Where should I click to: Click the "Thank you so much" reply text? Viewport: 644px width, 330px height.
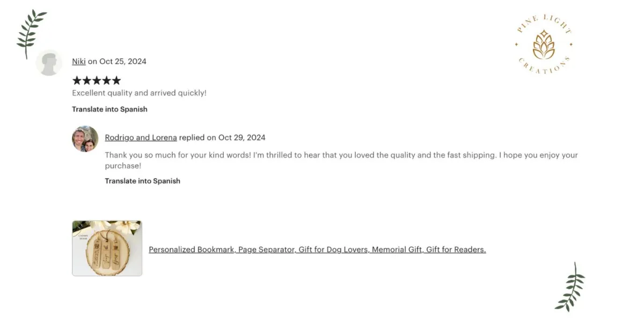point(341,160)
